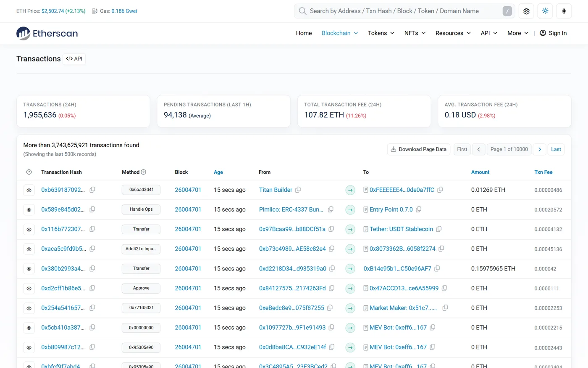The height and width of the screenshot is (368, 588).
Task: Toggle light theme sun icon
Action: click(545, 11)
